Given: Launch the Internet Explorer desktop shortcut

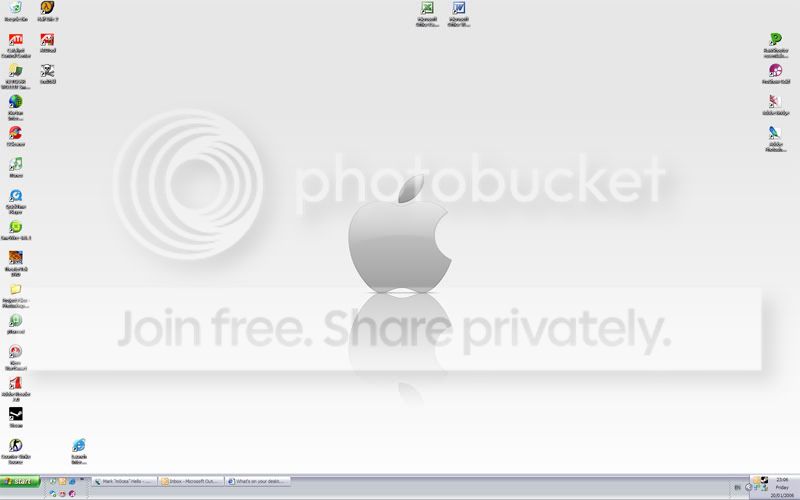Looking at the screenshot, I should (78, 446).
